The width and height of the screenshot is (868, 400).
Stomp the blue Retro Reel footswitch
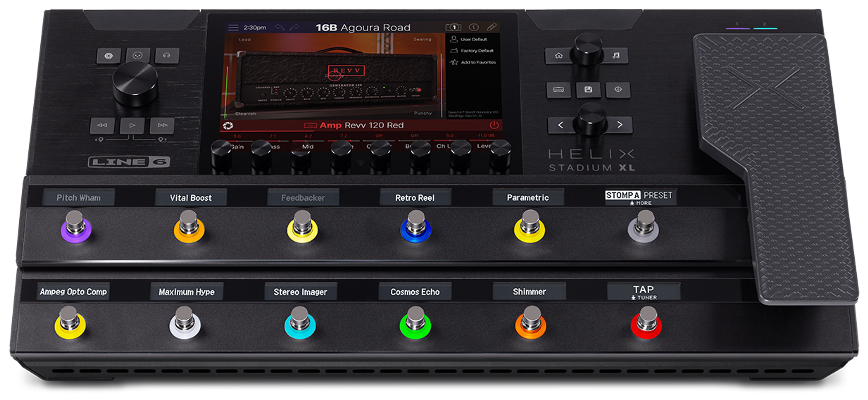[416, 226]
